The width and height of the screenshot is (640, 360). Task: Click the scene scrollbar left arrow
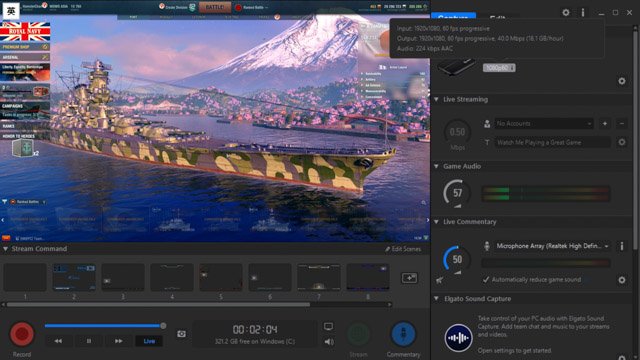3,304
